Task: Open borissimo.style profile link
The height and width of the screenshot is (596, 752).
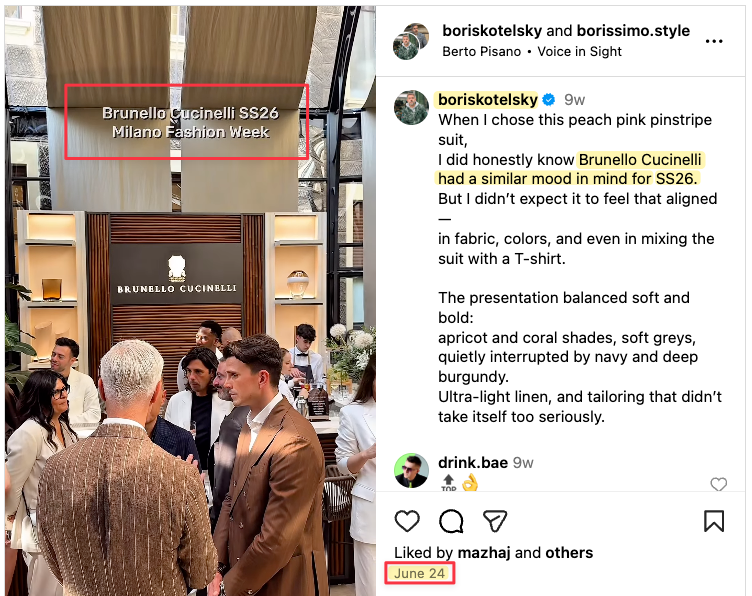Action: [x=633, y=31]
